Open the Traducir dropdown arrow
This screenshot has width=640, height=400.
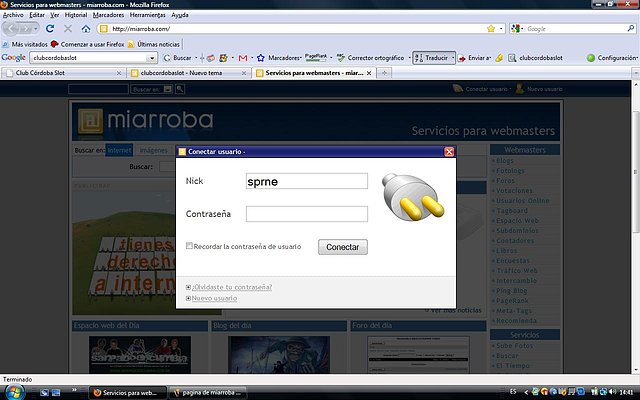point(453,58)
